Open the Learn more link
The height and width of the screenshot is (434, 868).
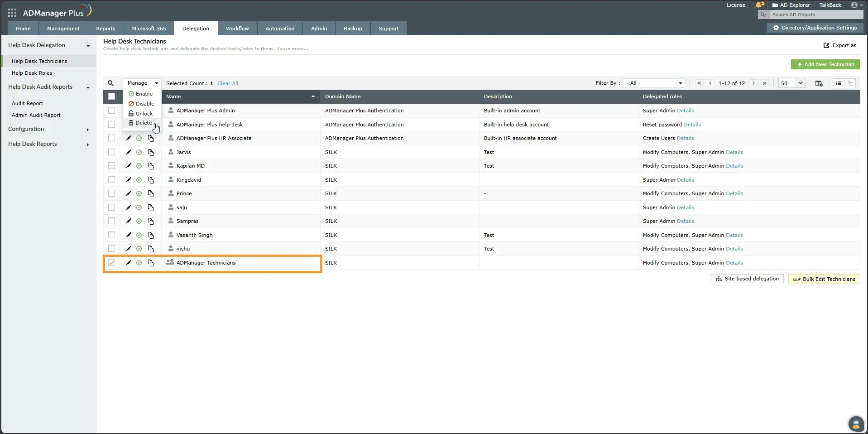pyautogui.click(x=293, y=49)
